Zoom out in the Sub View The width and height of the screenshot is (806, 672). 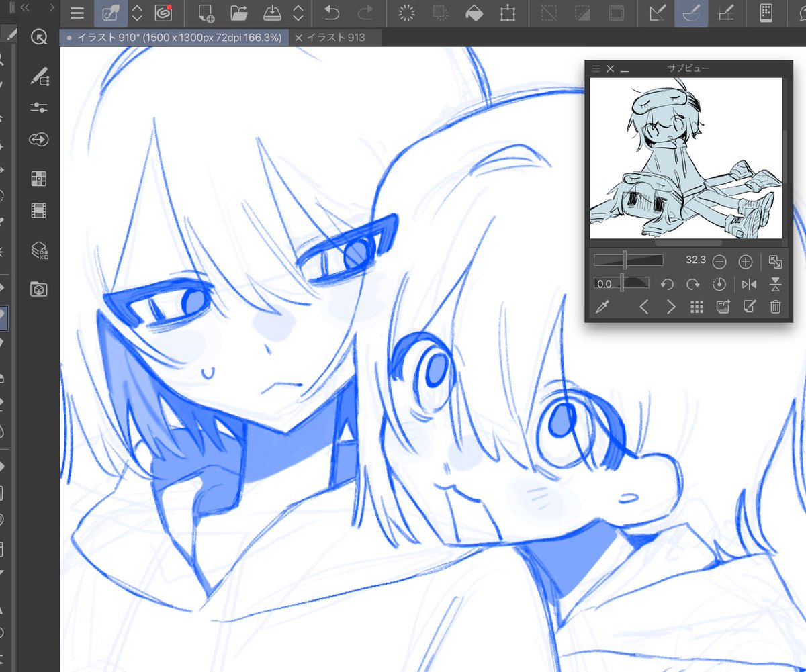point(719,261)
